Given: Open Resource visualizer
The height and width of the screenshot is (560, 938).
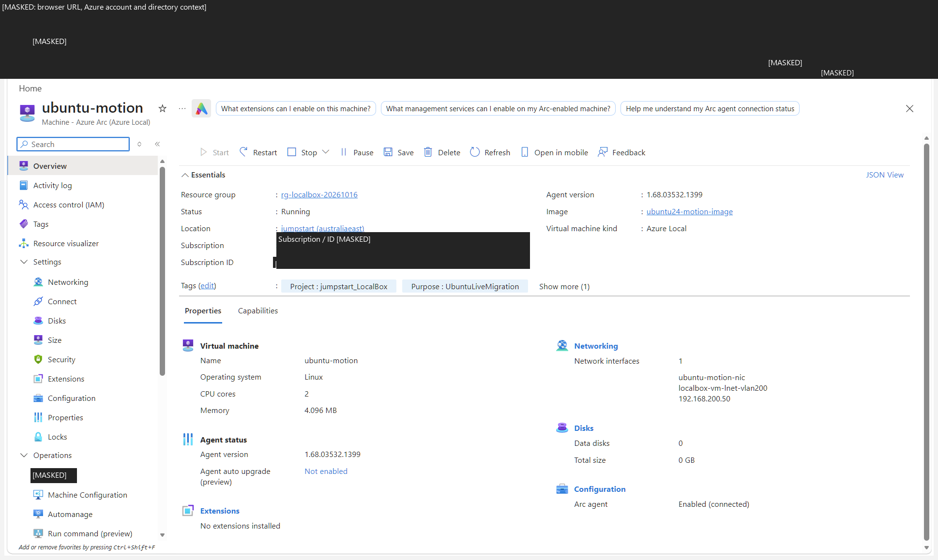Looking at the screenshot, I should coord(66,243).
